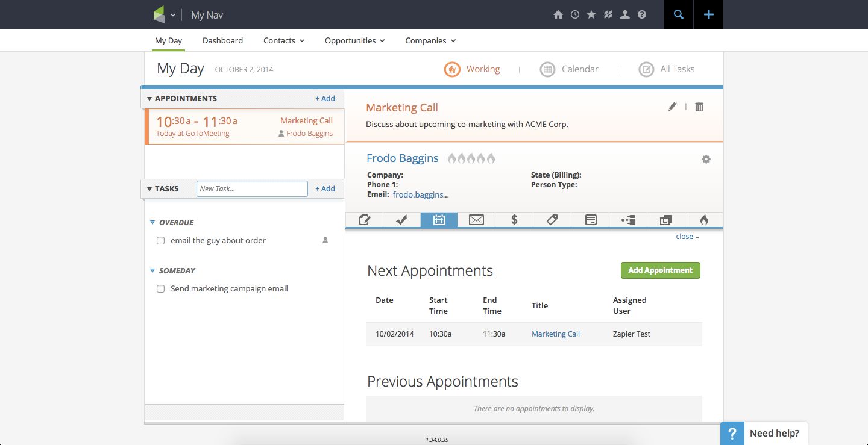Open recent items via the clock icon
The width and height of the screenshot is (868, 445).
pos(575,15)
